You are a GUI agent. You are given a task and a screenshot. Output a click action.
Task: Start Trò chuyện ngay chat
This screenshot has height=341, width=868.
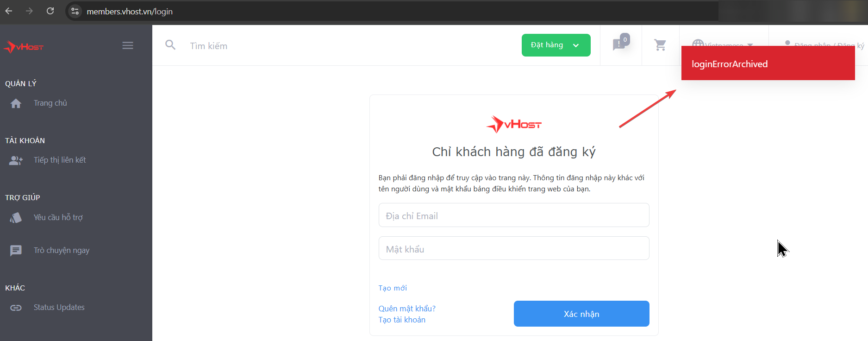click(x=61, y=250)
